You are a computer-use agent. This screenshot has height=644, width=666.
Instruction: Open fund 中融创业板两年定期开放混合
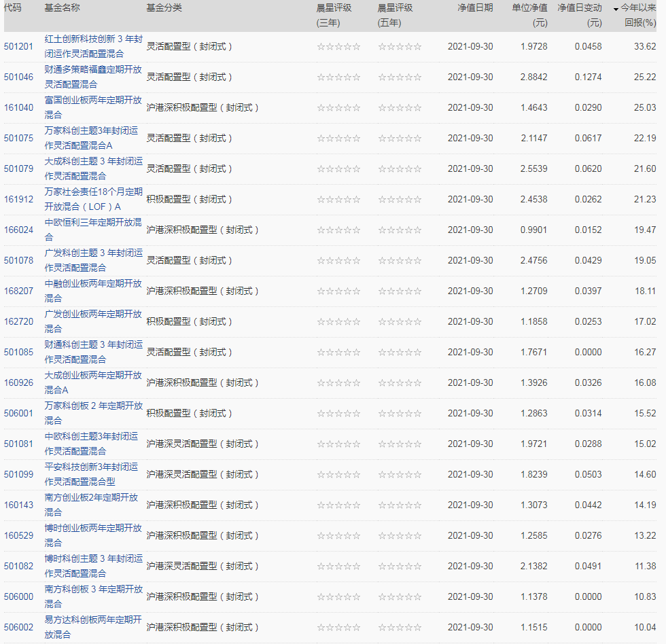click(93, 291)
